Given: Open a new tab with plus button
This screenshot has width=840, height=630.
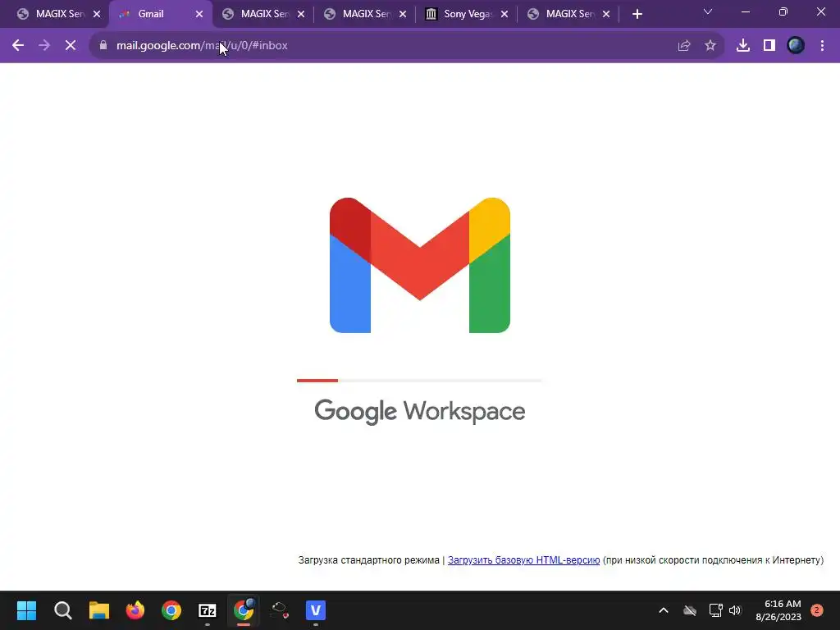Looking at the screenshot, I should point(637,15).
